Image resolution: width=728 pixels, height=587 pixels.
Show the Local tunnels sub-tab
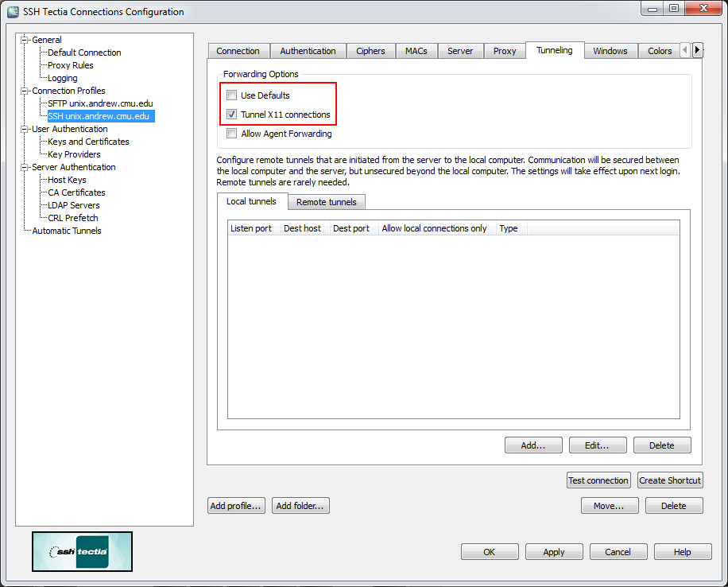[x=252, y=201]
